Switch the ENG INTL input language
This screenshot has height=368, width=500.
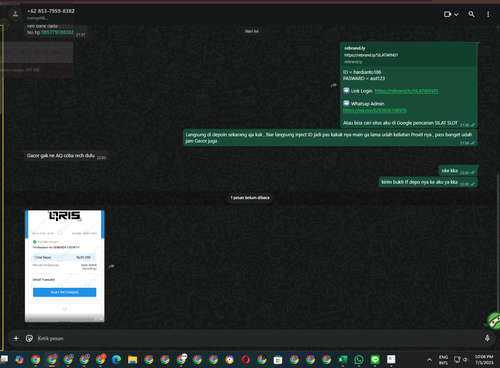click(443, 360)
